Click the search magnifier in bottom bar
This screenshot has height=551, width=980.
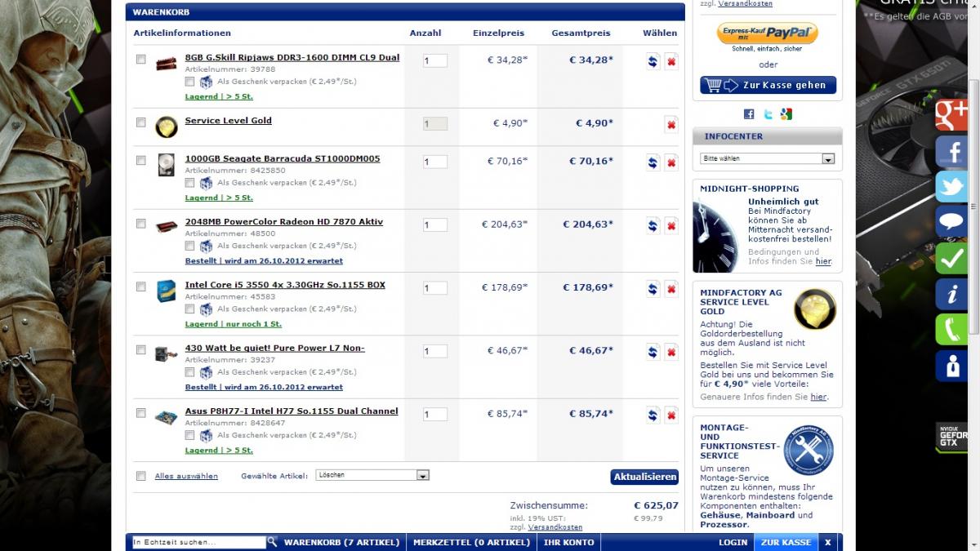272,541
